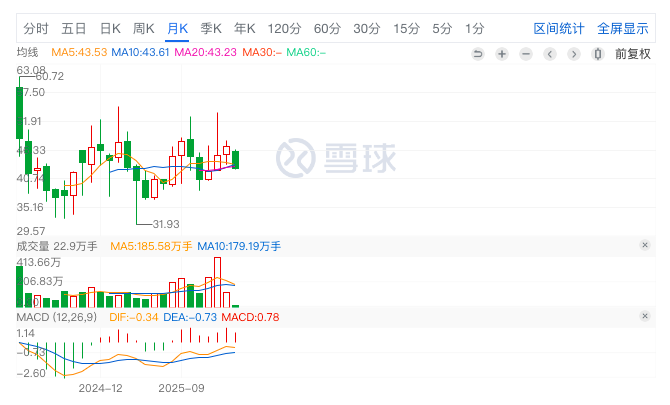
Task: Move chart left with the back arrow
Action: tap(550, 54)
